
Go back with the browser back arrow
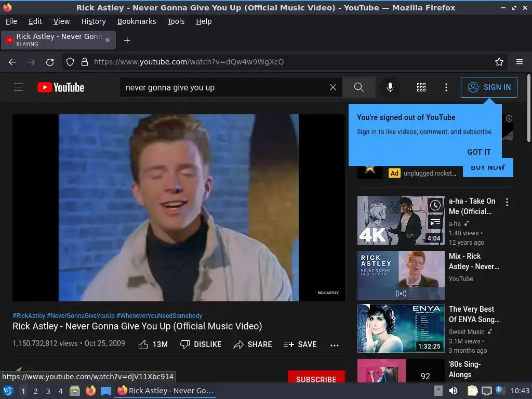point(12,62)
